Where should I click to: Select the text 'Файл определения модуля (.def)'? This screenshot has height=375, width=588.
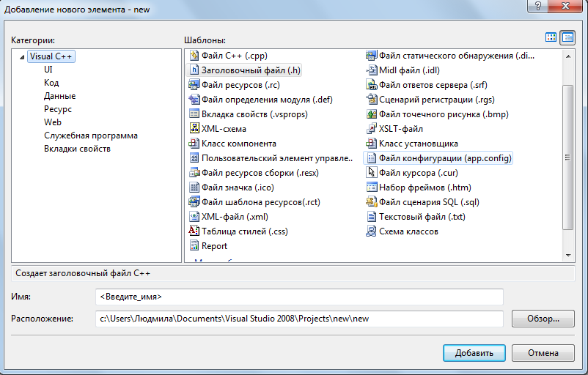point(267,100)
